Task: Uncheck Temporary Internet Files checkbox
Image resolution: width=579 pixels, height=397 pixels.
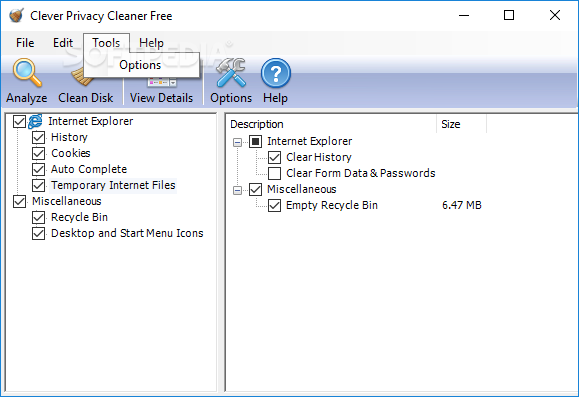Action: (38, 185)
